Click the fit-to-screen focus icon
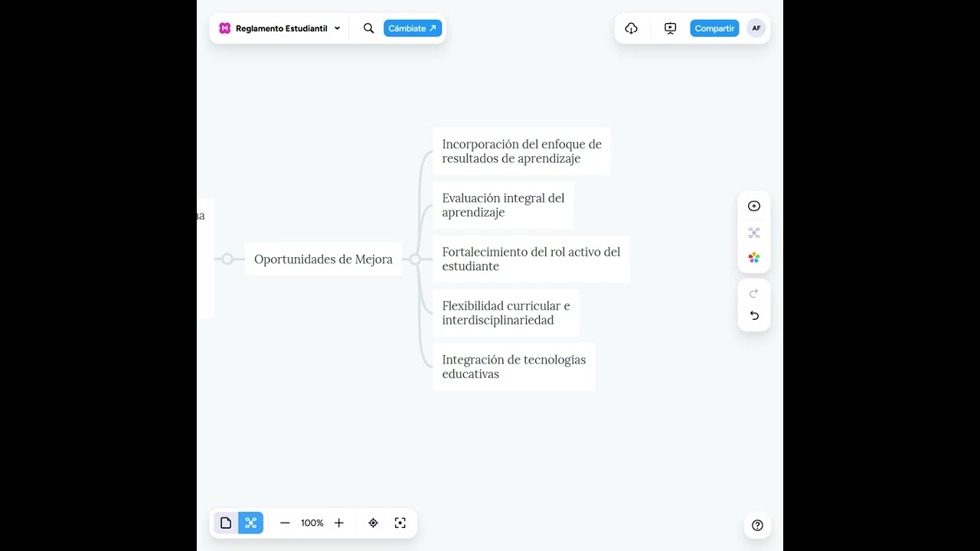 coord(400,523)
